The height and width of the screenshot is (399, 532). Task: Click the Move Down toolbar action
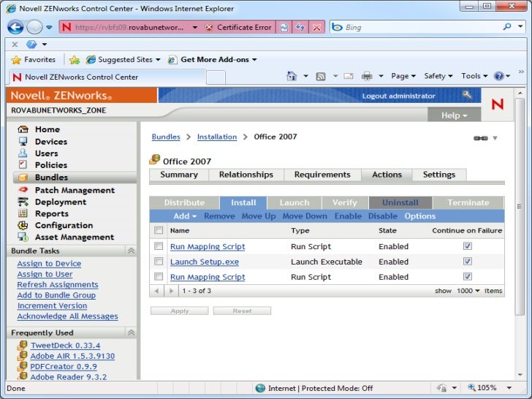pos(305,216)
